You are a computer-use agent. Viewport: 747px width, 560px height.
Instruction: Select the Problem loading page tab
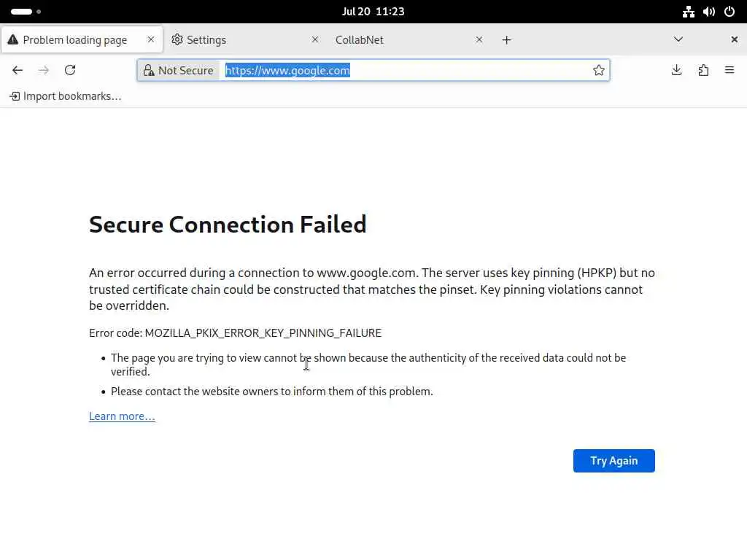tap(73, 40)
